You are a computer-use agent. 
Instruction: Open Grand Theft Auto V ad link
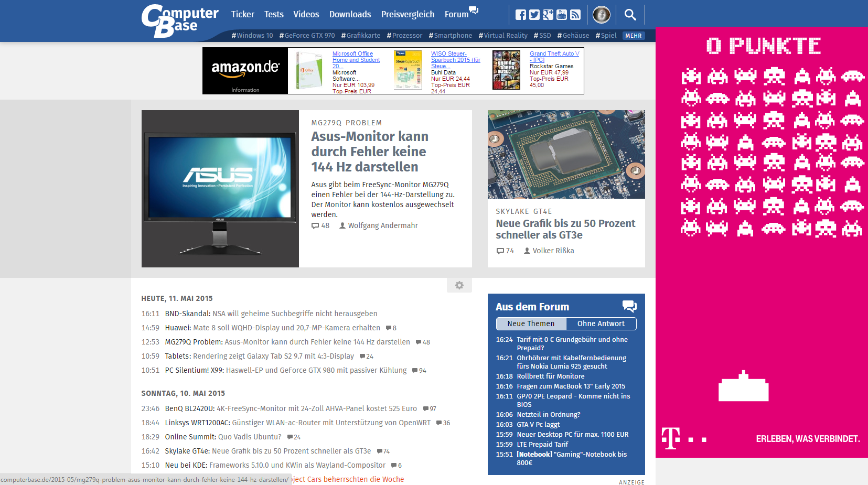click(554, 57)
